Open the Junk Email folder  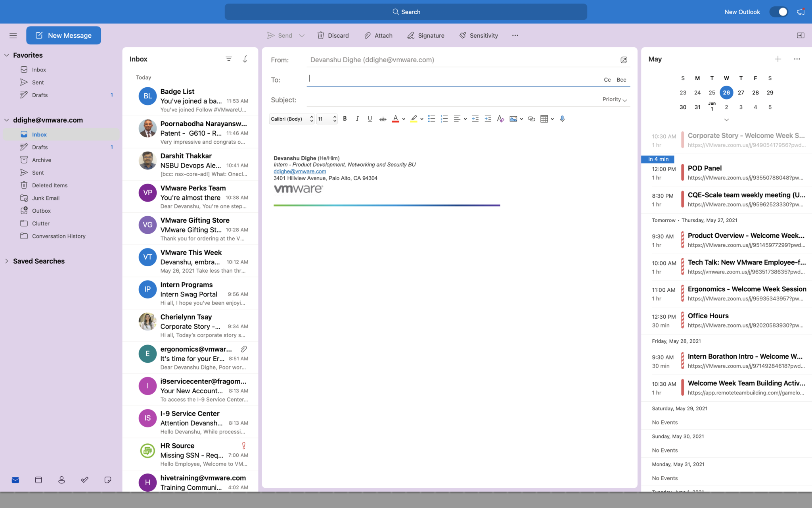click(46, 198)
